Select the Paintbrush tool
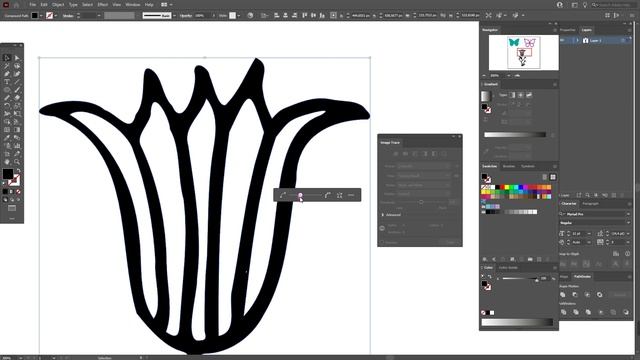This screenshot has width=640, height=360. 17,89
